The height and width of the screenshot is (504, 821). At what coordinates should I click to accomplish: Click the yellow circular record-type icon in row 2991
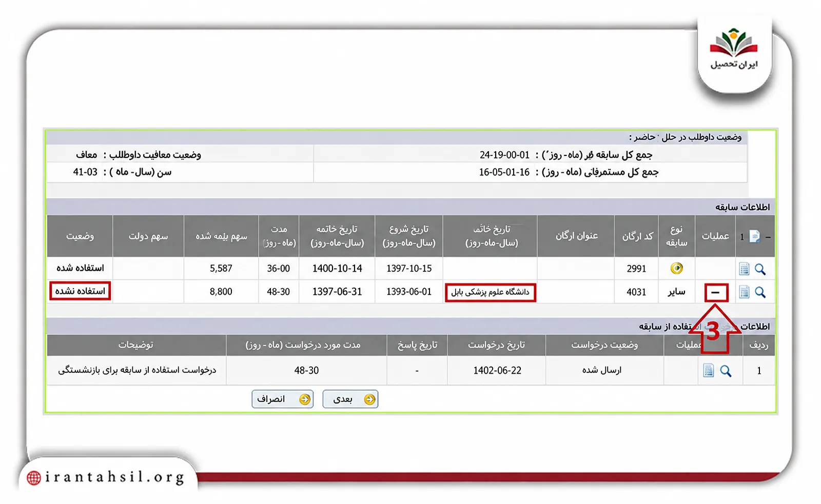point(677,268)
